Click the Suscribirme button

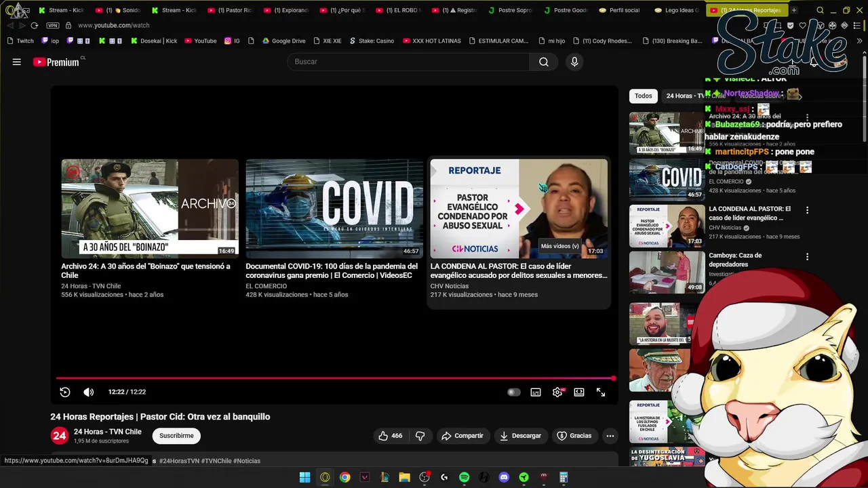click(176, 436)
